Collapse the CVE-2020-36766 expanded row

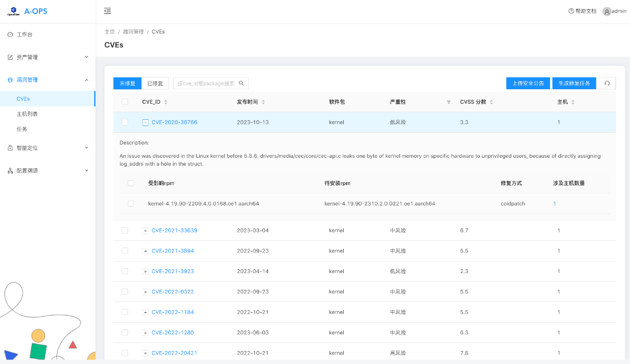coord(146,122)
